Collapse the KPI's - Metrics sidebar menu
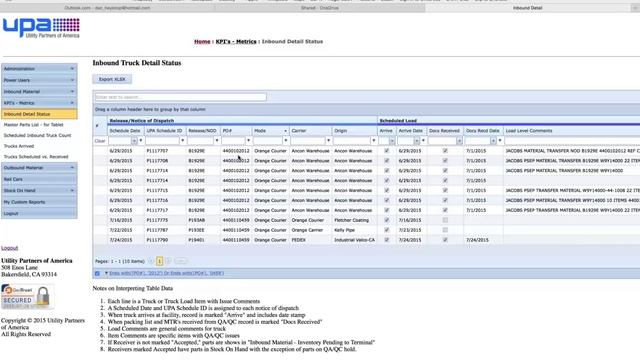The height and width of the screenshot is (360, 640). (x=39, y=103)
